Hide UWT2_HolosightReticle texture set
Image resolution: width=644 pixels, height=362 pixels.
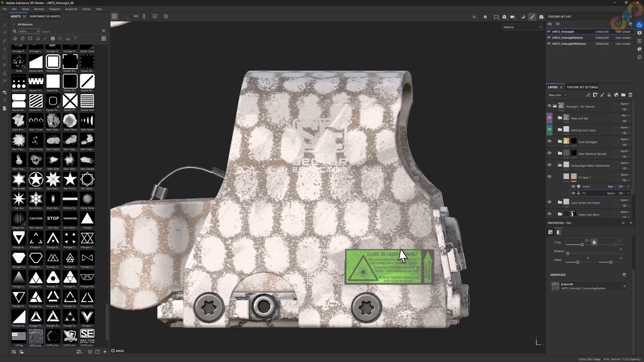549,38
